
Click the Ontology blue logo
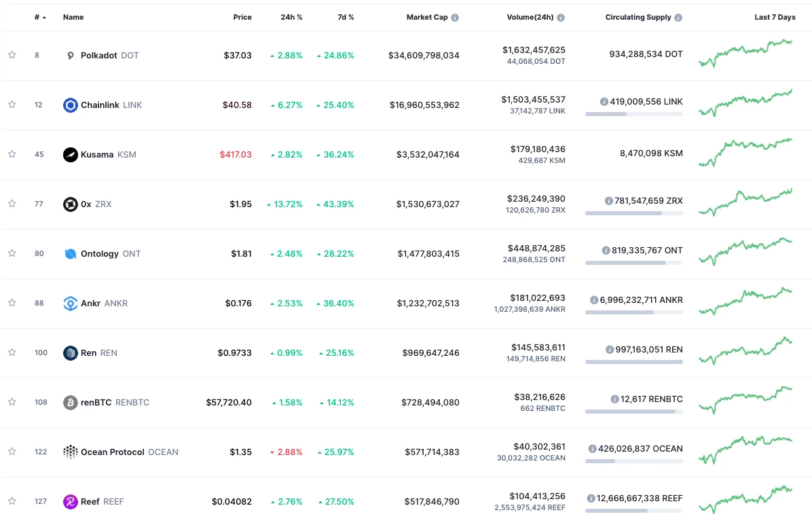(x=71, y=254)
